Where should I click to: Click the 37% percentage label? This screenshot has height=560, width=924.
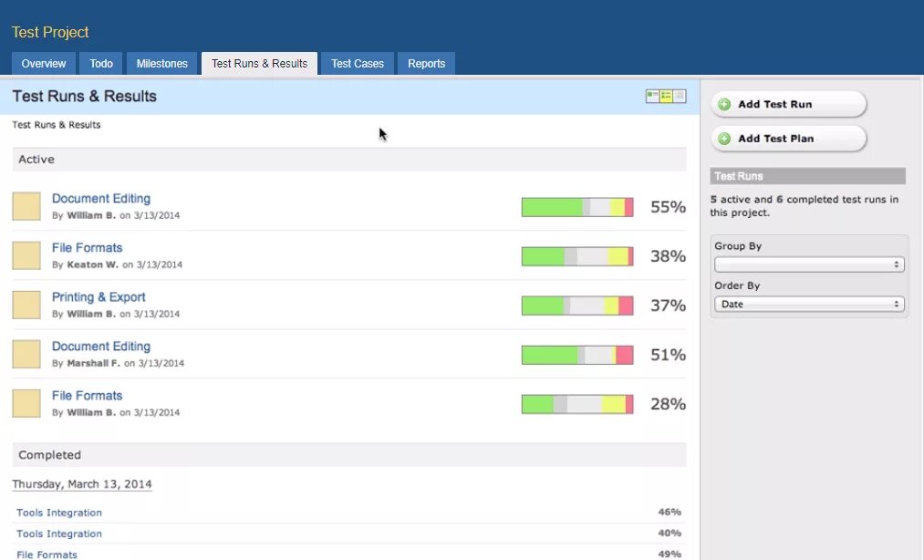point(668,306)
